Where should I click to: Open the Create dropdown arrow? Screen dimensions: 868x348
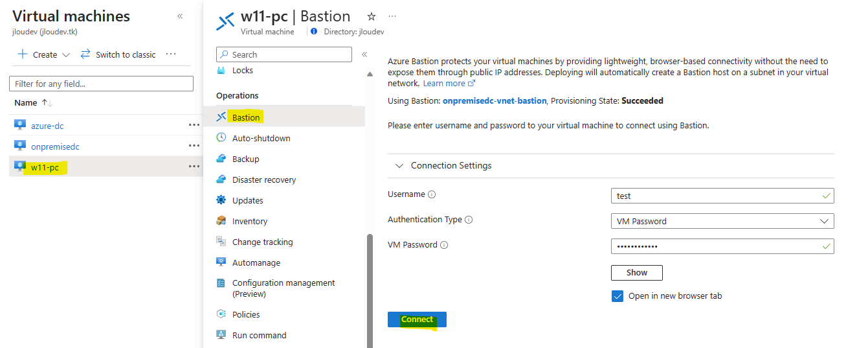pyautogui.click(x=65, y=55)
